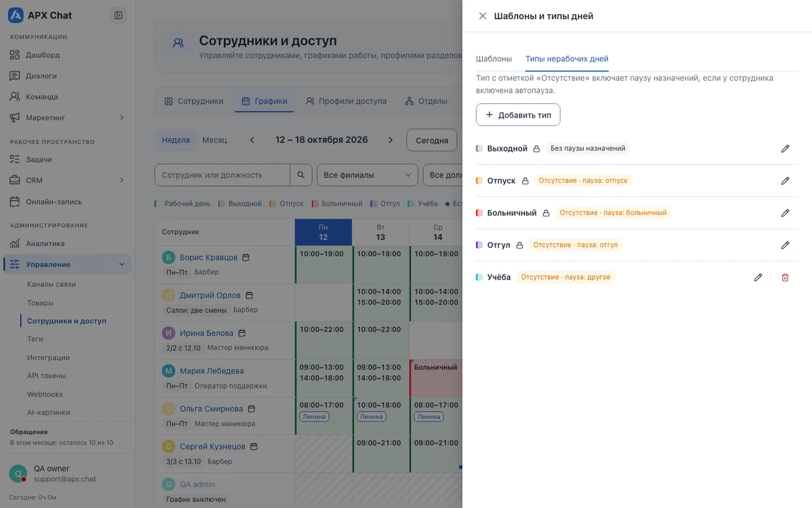Viewport: 812px width, 508px height.
Task: Open schedule icon next to Борис Кравцов
Action: (246, 257)
